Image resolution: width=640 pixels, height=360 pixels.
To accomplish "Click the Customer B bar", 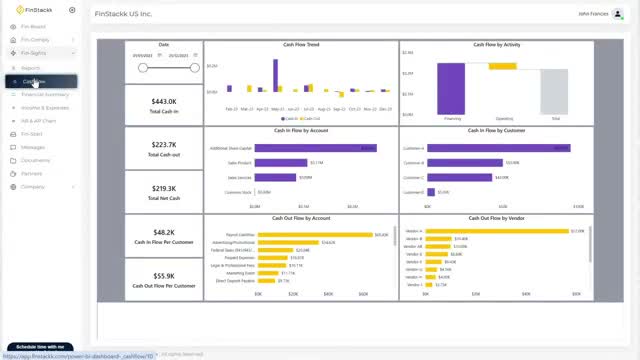I will (465, 163).
